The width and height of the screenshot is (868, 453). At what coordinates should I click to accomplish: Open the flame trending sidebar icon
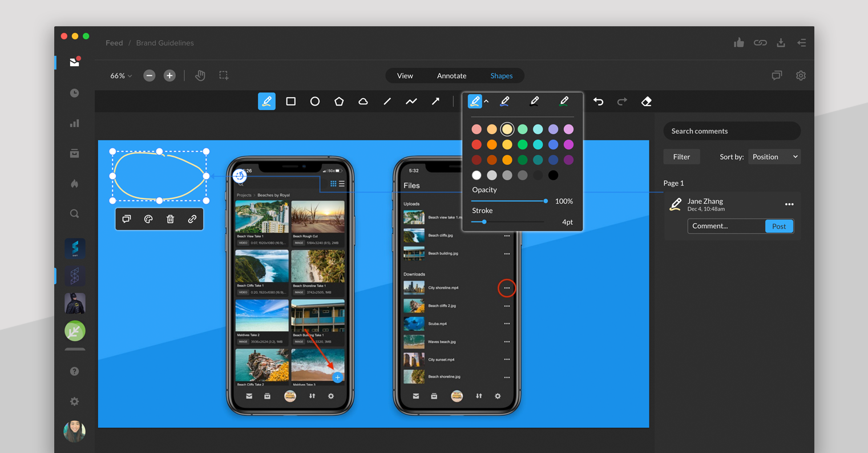point(75,184)
